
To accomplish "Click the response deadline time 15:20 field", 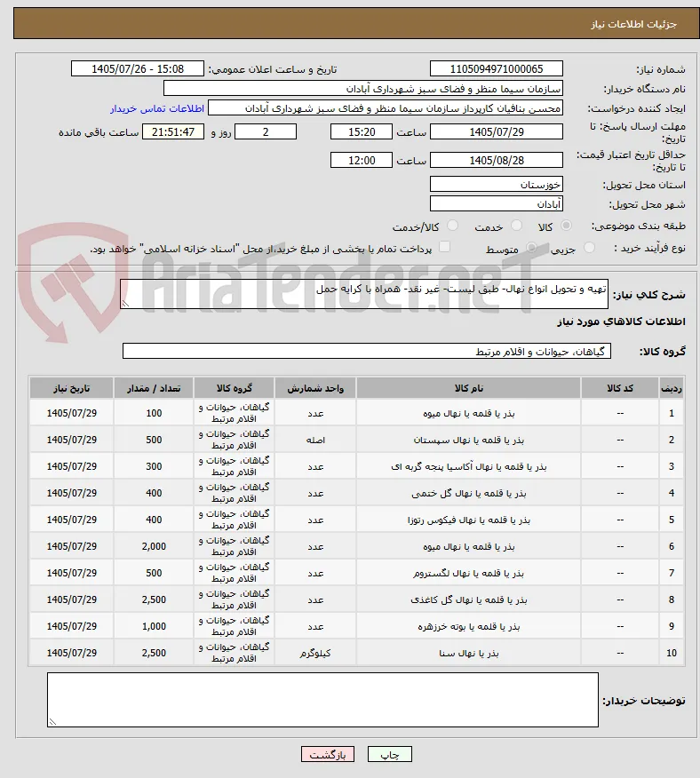I will [x=362, y=131].
